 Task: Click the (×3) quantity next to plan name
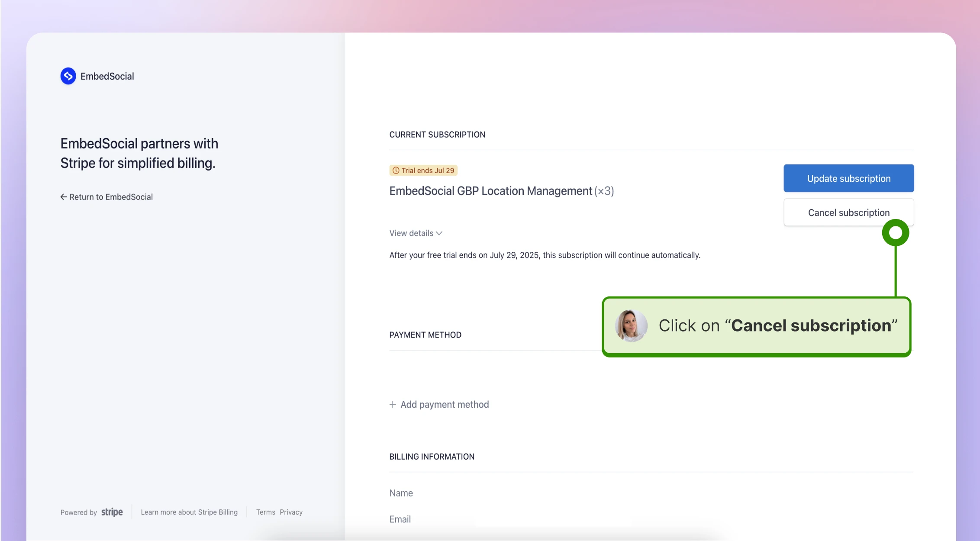point(604,191)
